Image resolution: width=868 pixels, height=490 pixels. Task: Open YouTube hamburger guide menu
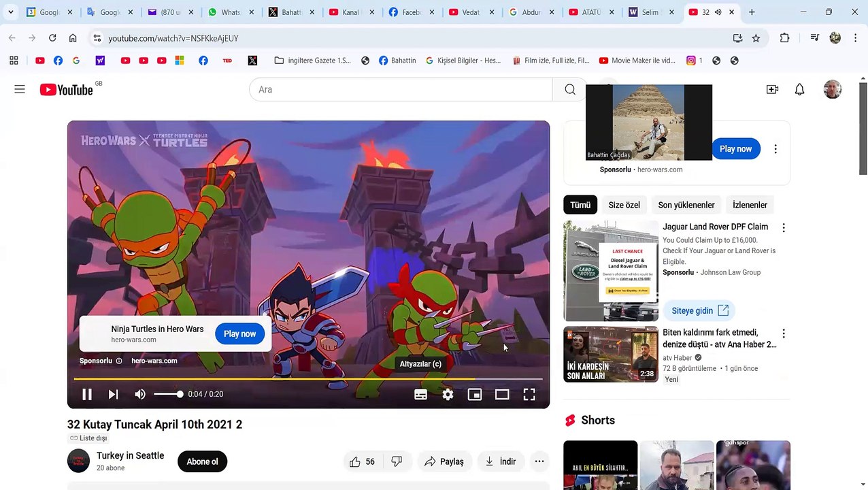tap(20, 89)
